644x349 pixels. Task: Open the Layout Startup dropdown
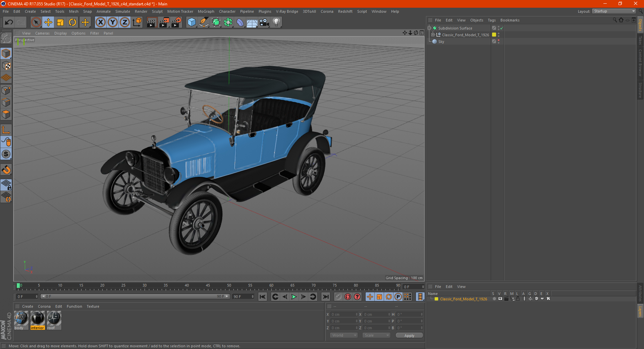614,11
